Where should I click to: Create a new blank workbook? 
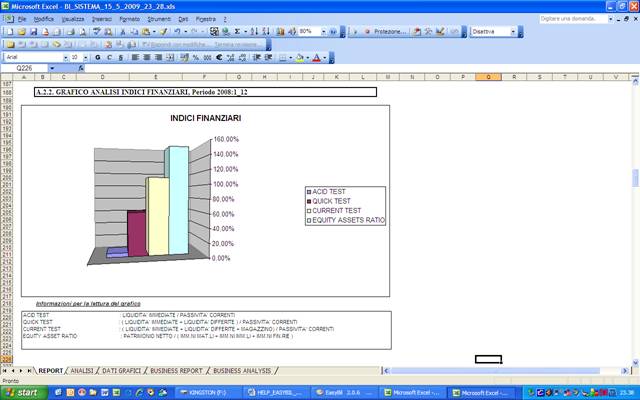(x=10, y=31)
